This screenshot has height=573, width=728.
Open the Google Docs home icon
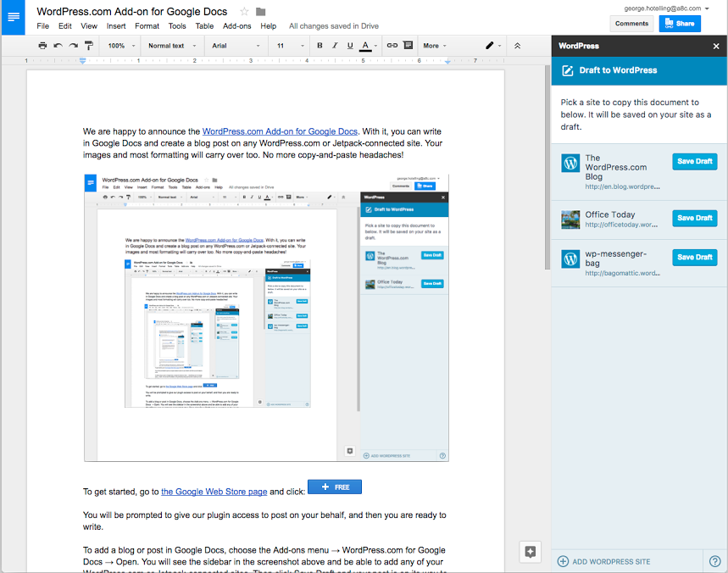coord(14,17)
